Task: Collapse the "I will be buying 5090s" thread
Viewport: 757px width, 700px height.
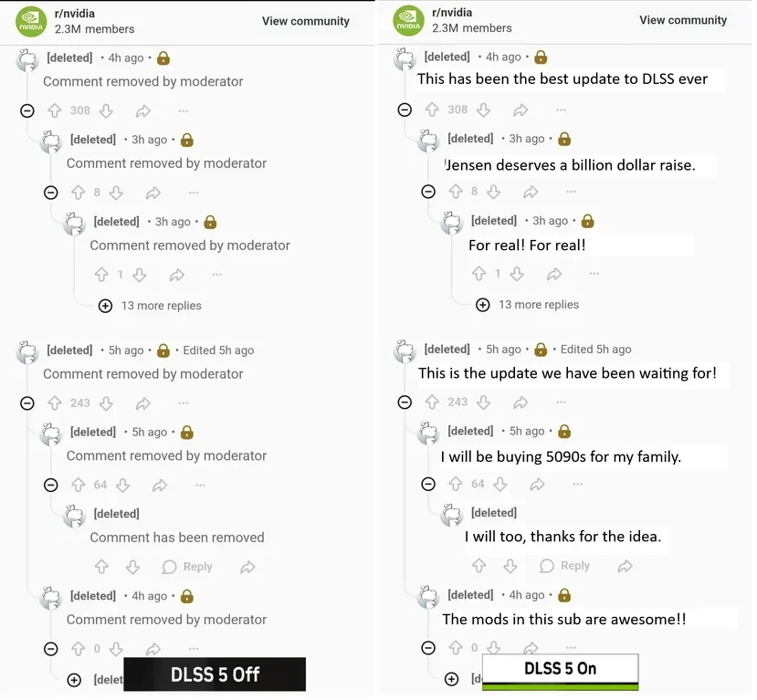Action: click(x=428, y=484)
